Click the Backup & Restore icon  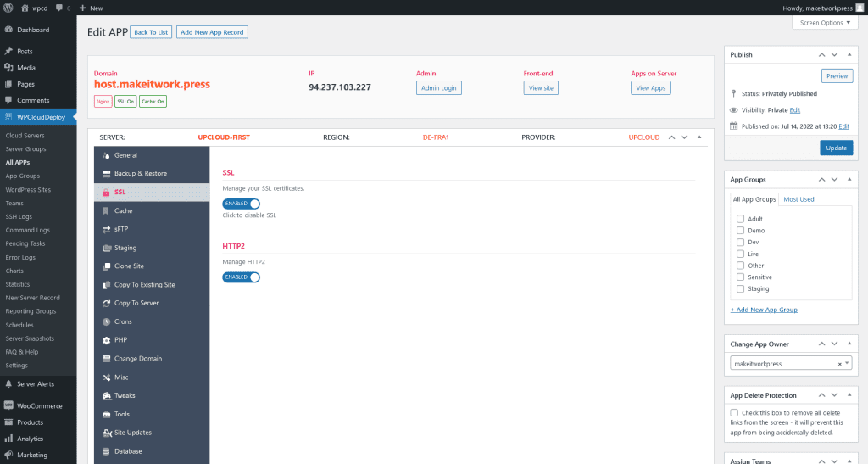coord(106,174)
